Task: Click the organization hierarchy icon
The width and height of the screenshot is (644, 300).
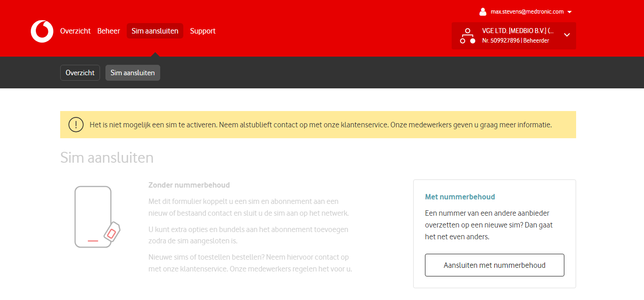Action: (467, 36)
